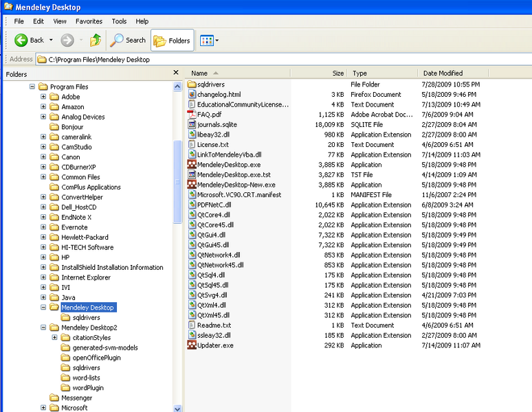Screen dimensions: 532x412
Task: Collapse the Mendeley Desktop tree node
Action: tap(43, 308)
